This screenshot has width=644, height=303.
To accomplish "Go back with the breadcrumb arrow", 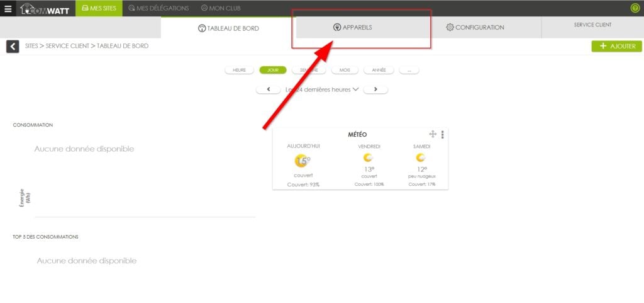I will (x=13, y=47).
